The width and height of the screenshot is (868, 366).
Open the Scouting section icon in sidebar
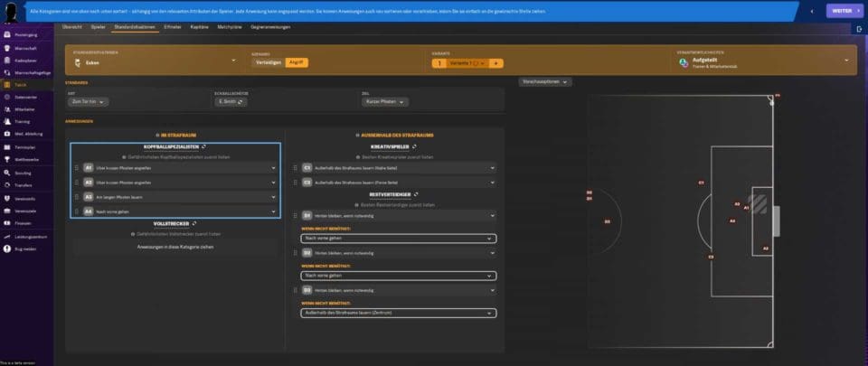click(7, 172)
